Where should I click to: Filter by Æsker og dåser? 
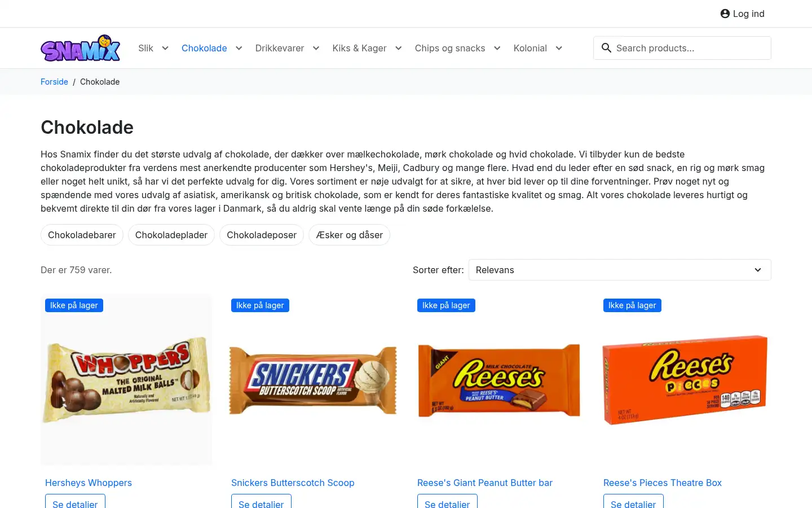pyautogui.click(x=350, y=235)
